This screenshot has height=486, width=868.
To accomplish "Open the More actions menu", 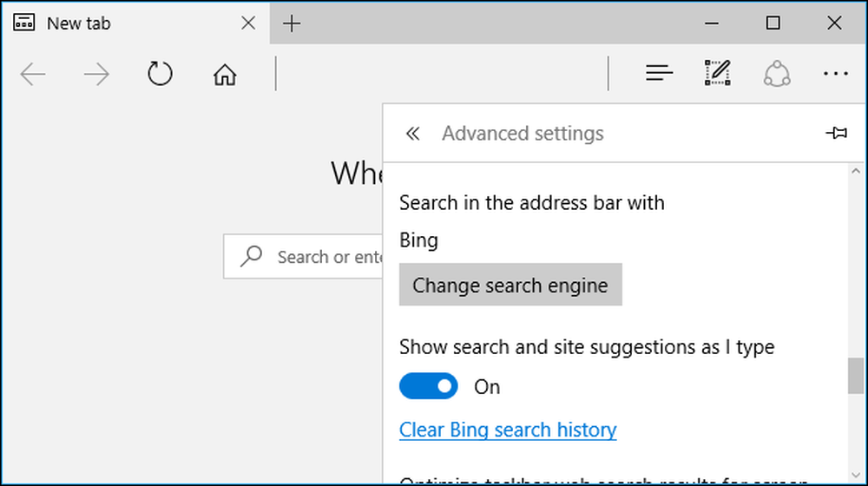I will point(835,74).
